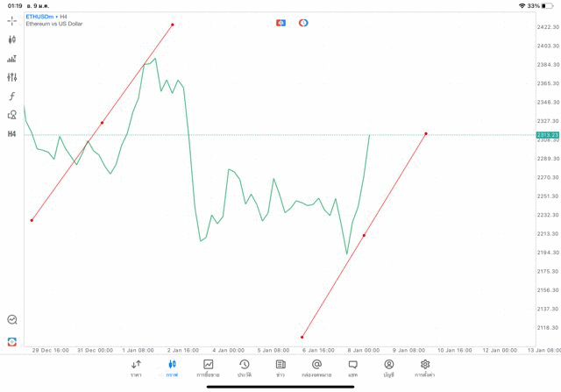
Task: Open the ETHUSDm symbol selector
Action: 41,17
